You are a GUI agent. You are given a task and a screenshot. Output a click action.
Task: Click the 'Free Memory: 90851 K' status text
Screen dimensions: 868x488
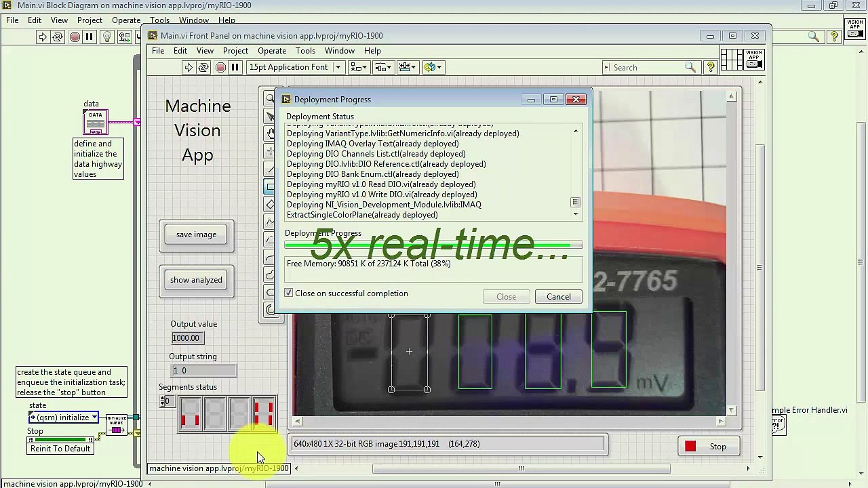(368, 264)
